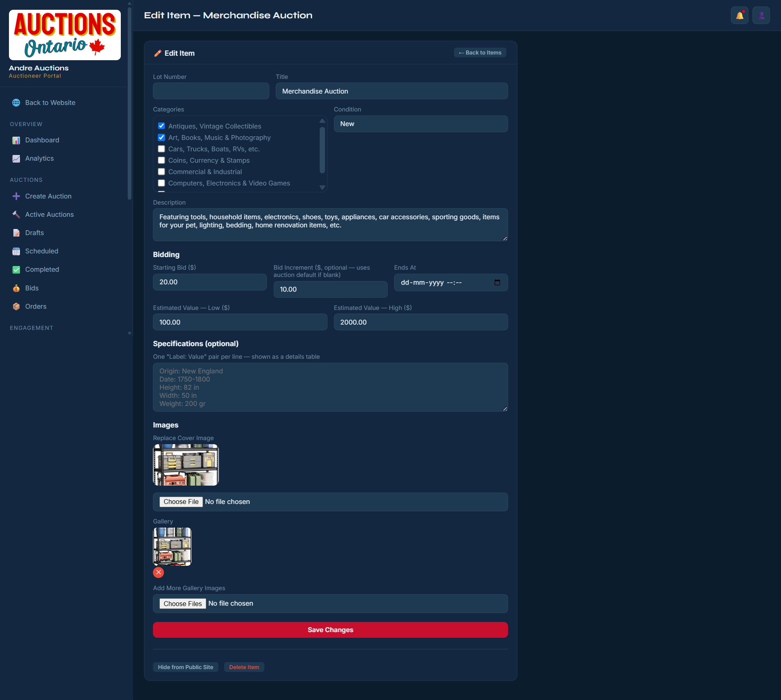Click Save Changes button
The image size is (781, 700).
coord(330,630)
